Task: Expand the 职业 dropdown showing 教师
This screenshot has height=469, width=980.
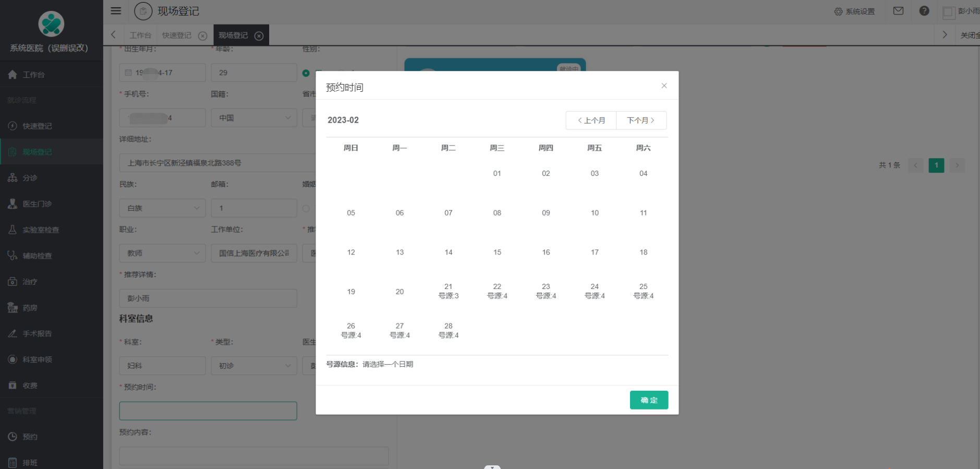Action: pos(162,253)
